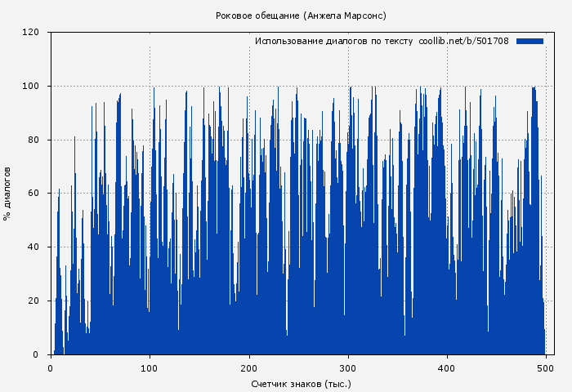Select the 80 tick on y-axis
Screen dimensions: 572x392
point(34,140)
